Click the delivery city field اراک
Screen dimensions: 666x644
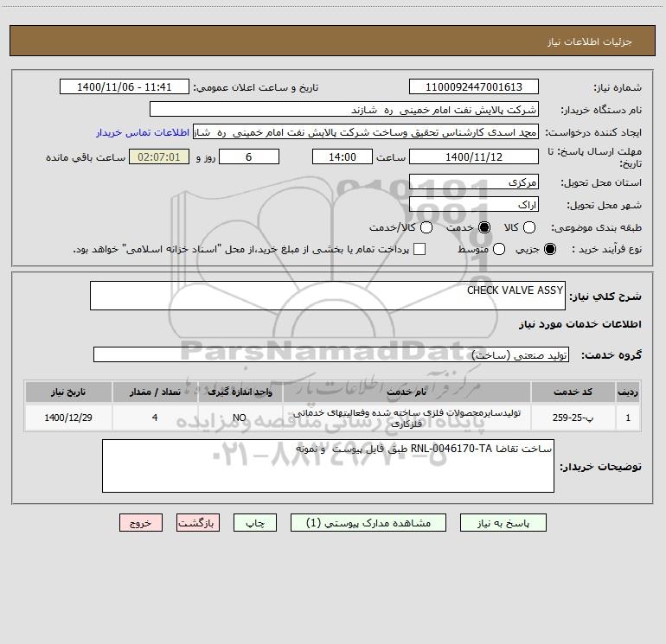click(474, 205)
